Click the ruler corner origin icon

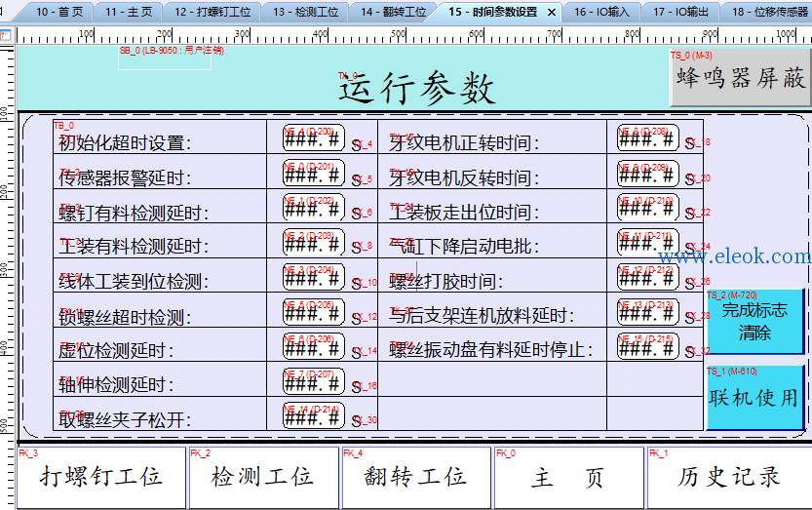[5, 35]
